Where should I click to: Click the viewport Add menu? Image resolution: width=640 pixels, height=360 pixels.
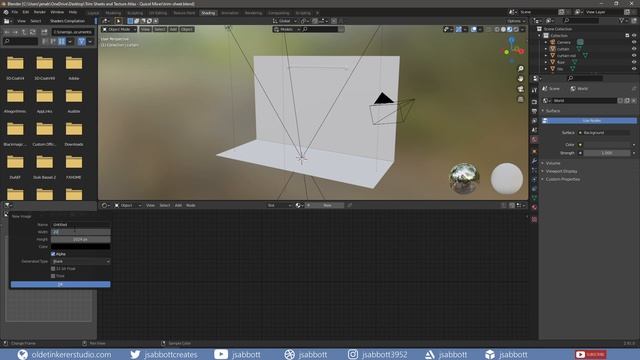point(173,29)
